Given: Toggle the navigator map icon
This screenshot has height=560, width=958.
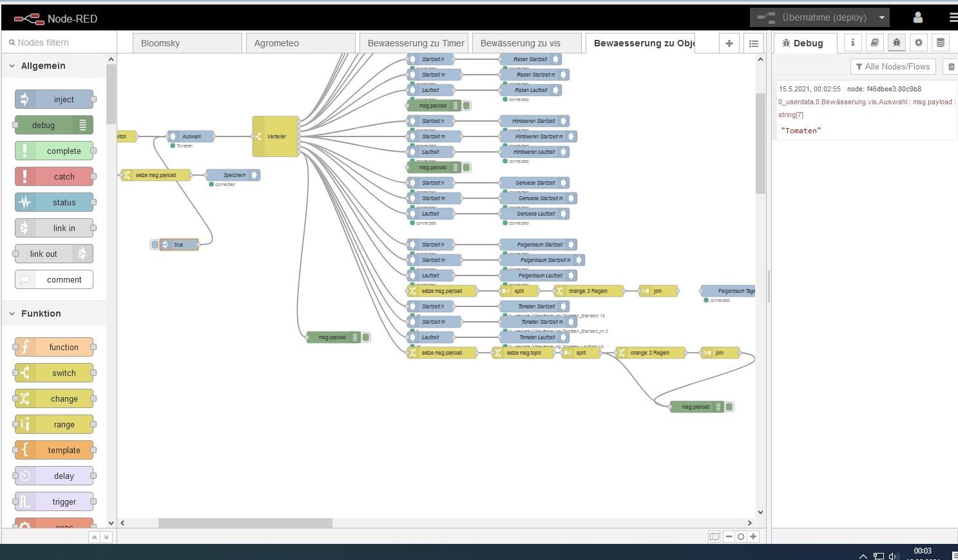Looking at the screenshot, I should pyautogui.click(x=714, y=536).
